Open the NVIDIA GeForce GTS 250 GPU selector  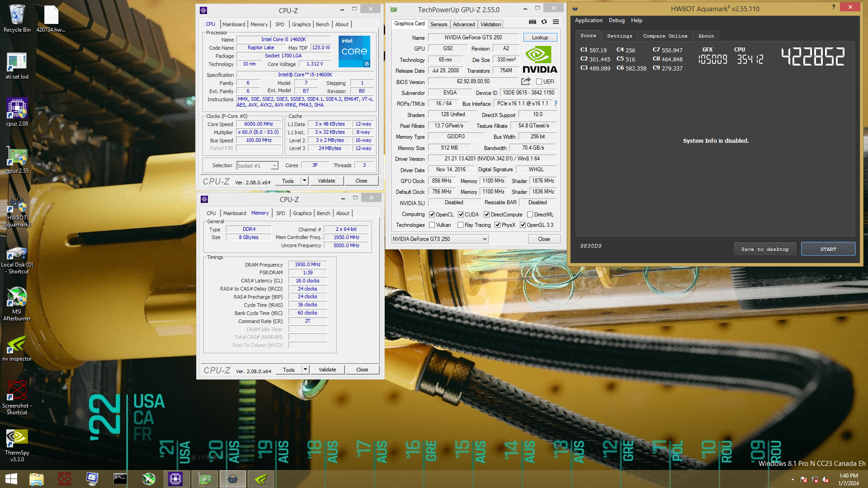coord(439,239)
